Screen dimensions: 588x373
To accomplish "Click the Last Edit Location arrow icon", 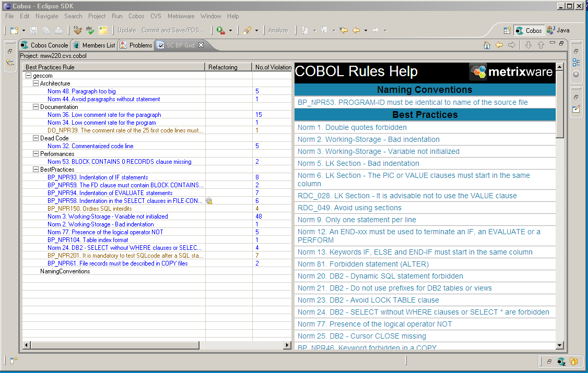I will point(344,30).
